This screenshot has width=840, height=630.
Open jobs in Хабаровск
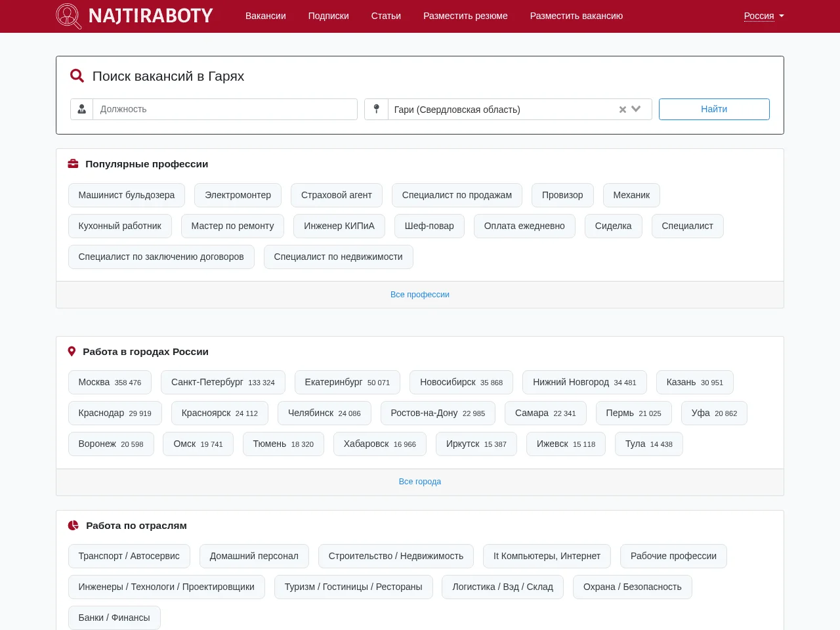(380, 444)
